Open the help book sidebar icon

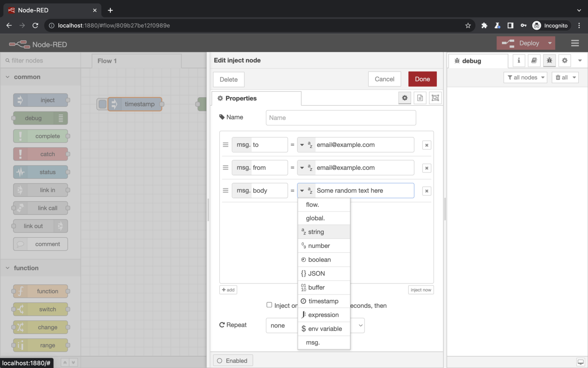[x=534, y=61]
